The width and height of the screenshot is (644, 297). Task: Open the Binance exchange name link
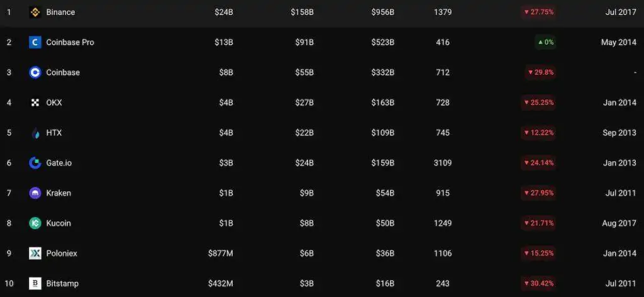tap(60, 12)
